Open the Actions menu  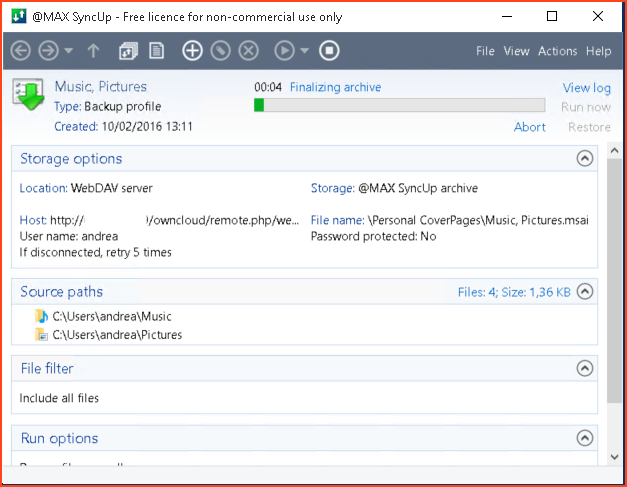coord(557,51)
